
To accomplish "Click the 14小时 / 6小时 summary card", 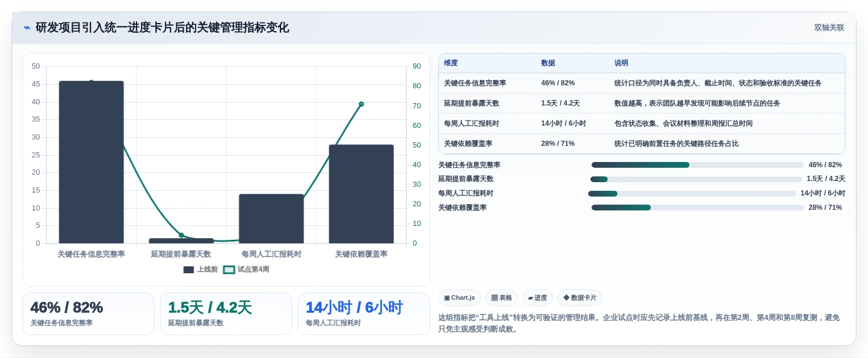I will pyautogui.click(x=364, y=314).
